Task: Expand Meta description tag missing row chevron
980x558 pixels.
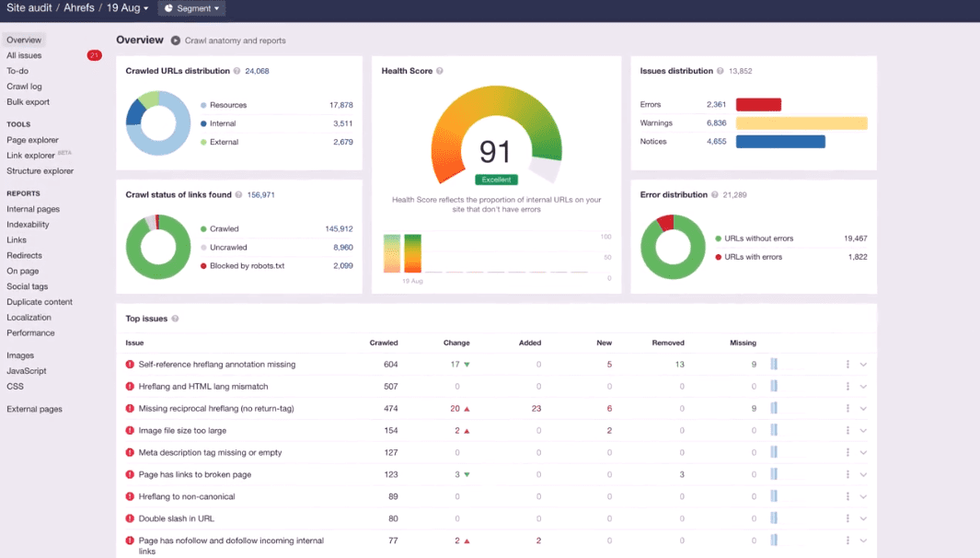Action: [863, 452]
